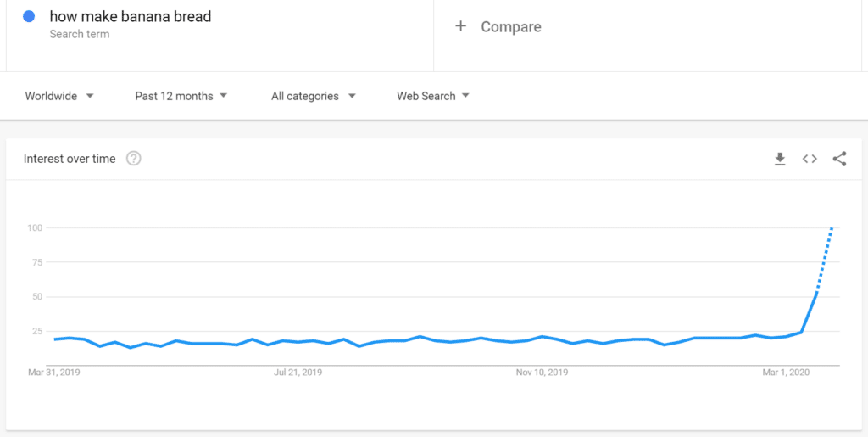Viewport: 868px width, 437px height.
Task: Select the Mar 1, 2020 axis label
Action: (x=786, y=373)
